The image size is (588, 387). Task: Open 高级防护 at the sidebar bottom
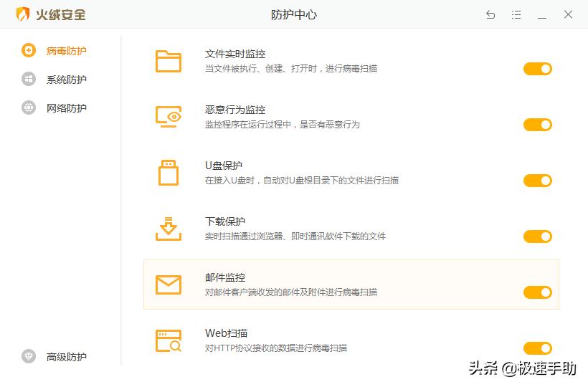coord(66,357)
